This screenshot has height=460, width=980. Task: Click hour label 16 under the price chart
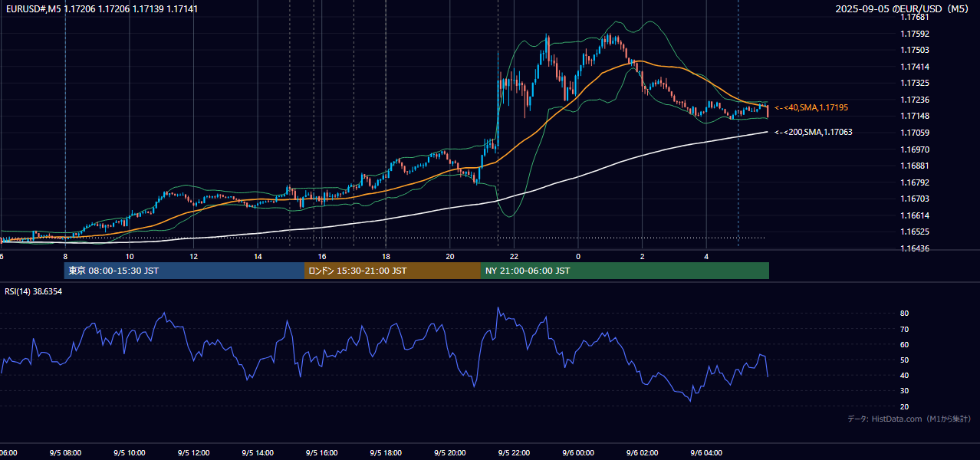pos(322,256)
